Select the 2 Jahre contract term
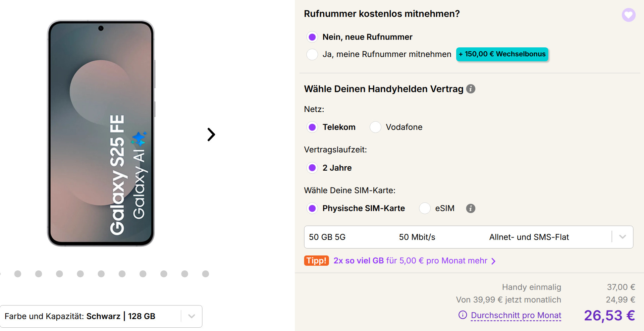Image resolution: width=644 pixels, height=331 pixels. coord(312,168)
